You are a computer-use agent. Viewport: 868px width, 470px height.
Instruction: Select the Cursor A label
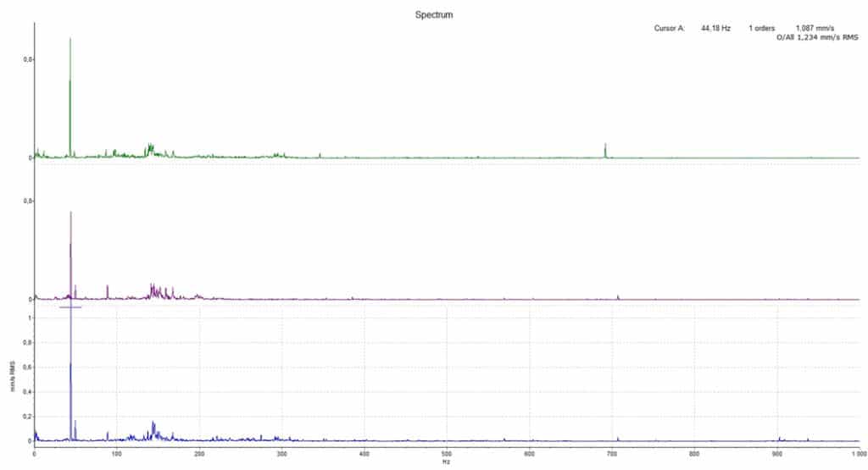669,28
